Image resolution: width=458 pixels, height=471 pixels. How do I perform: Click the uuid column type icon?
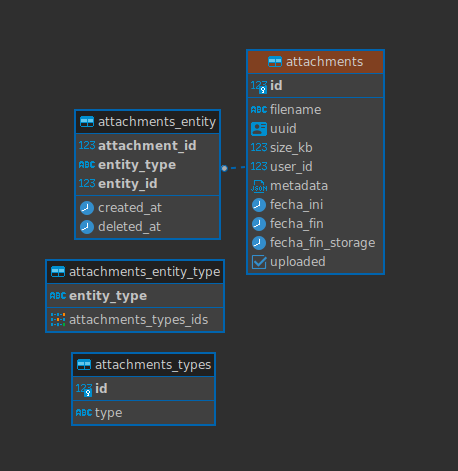(x=259, y=129)
